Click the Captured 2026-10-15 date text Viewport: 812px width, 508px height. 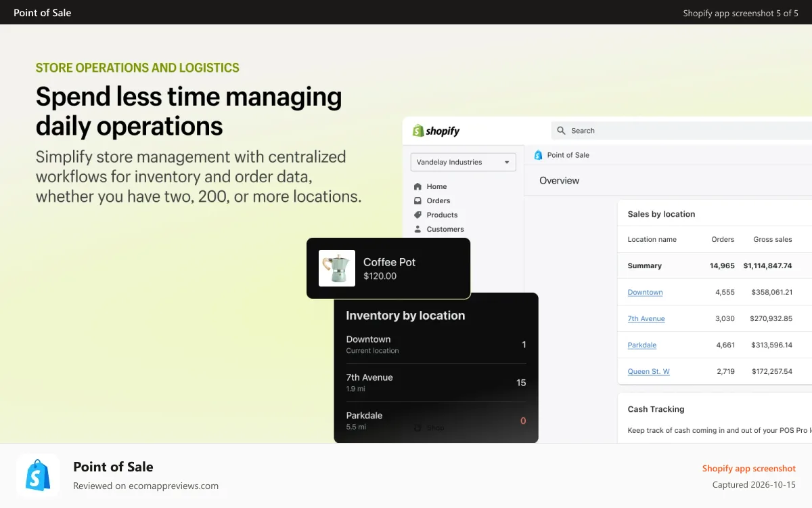pos(754,485)
